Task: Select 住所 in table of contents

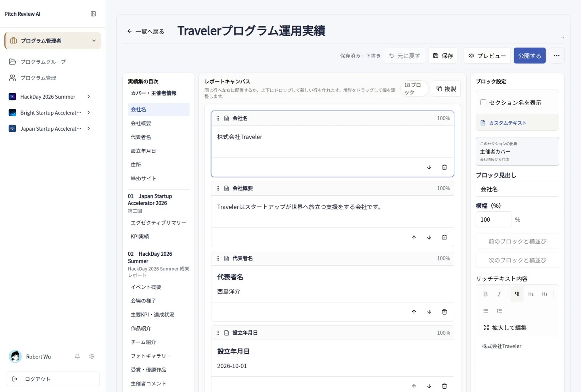Action: coord(159,165)
